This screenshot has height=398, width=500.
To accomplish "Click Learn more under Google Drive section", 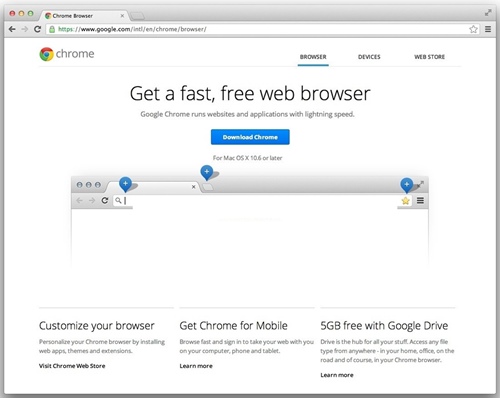I will [x=337, y=375].
